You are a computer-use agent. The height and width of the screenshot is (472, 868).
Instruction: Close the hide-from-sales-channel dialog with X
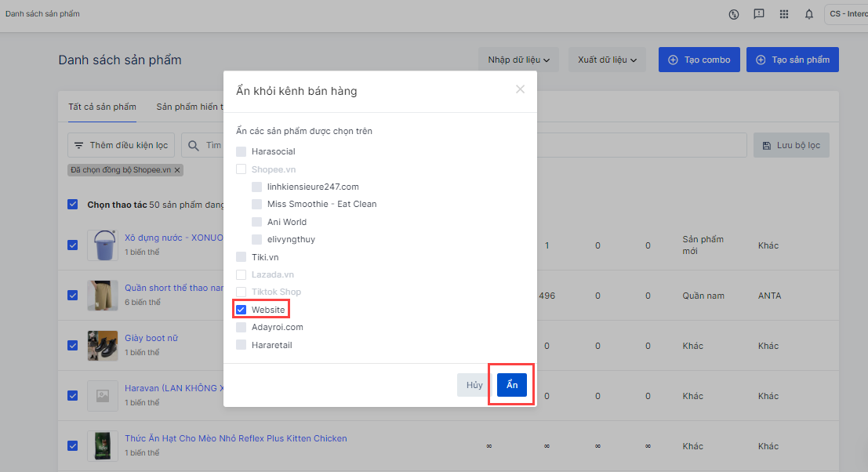point(520,89)
